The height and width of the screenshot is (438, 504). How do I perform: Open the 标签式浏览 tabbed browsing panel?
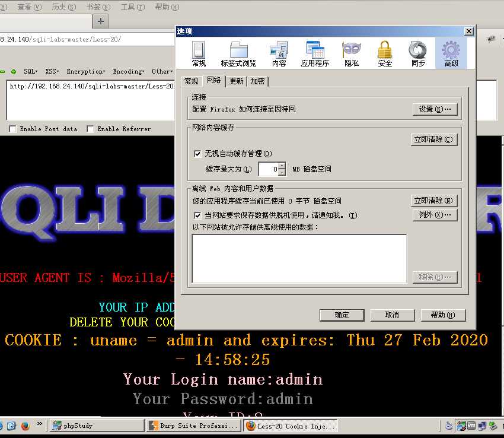238,54
